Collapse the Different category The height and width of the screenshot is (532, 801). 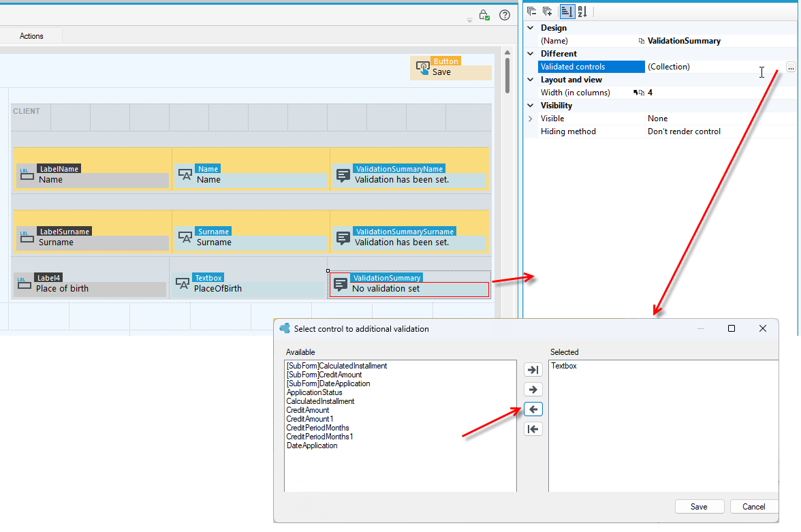pos(530,54)
